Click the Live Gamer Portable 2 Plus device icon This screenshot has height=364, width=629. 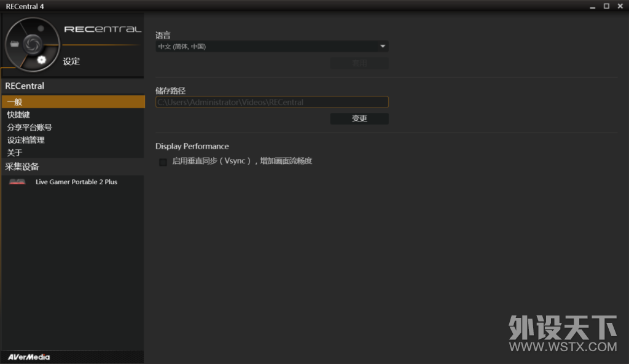(x=17, y=182)
